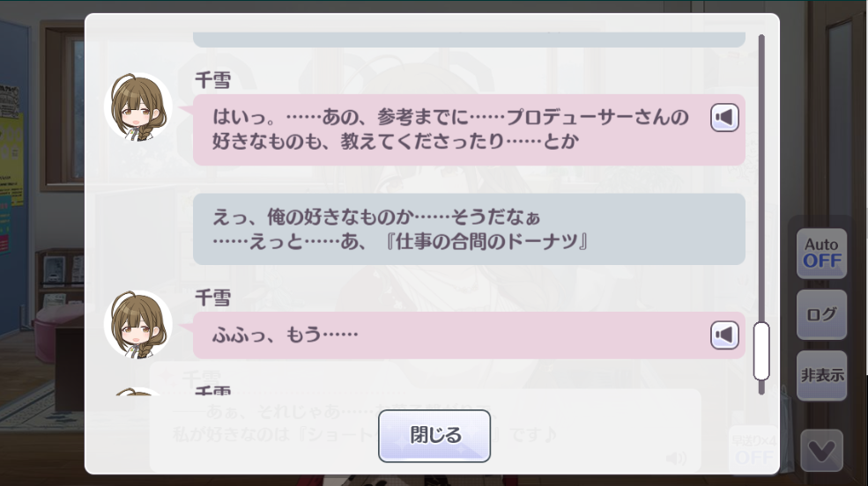This screenshot has height=486, width=868.
Task: Expand the down chevron menu button
Action: pyautogui.click(x=822, y=451)
